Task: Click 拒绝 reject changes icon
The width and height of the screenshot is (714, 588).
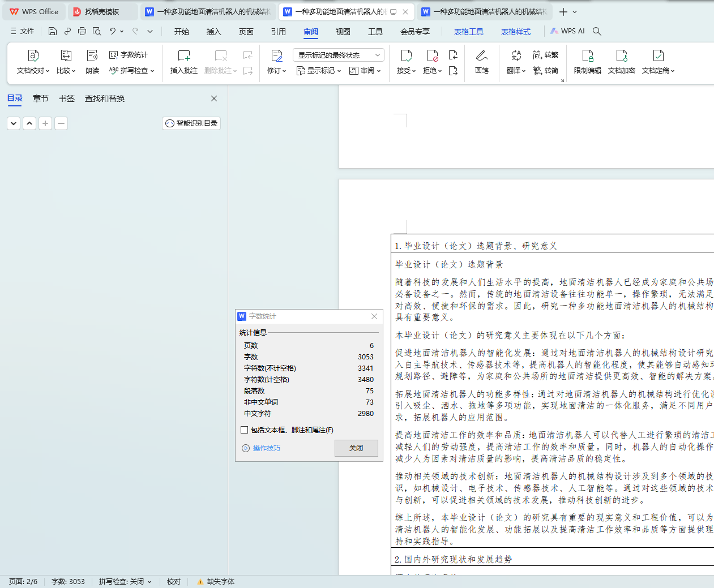Action: tap(432, 62)
